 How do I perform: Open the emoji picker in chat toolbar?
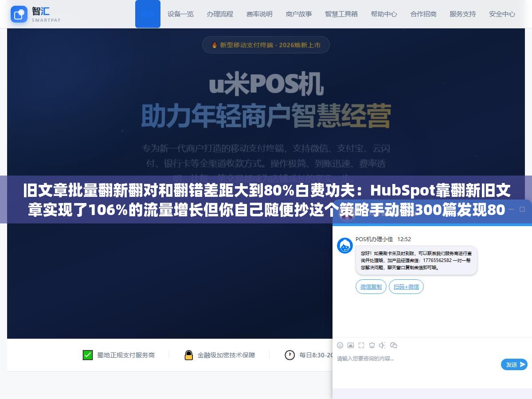tap(340, 345)
